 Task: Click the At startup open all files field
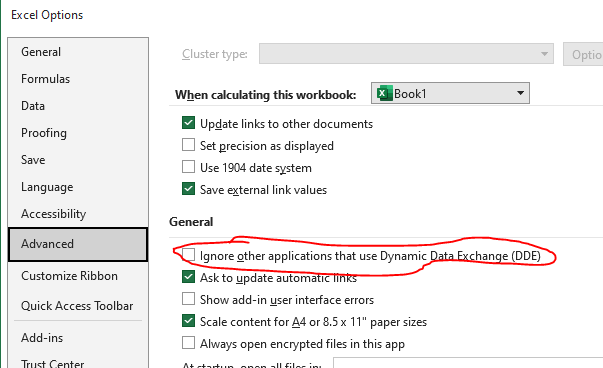(468, 363)
